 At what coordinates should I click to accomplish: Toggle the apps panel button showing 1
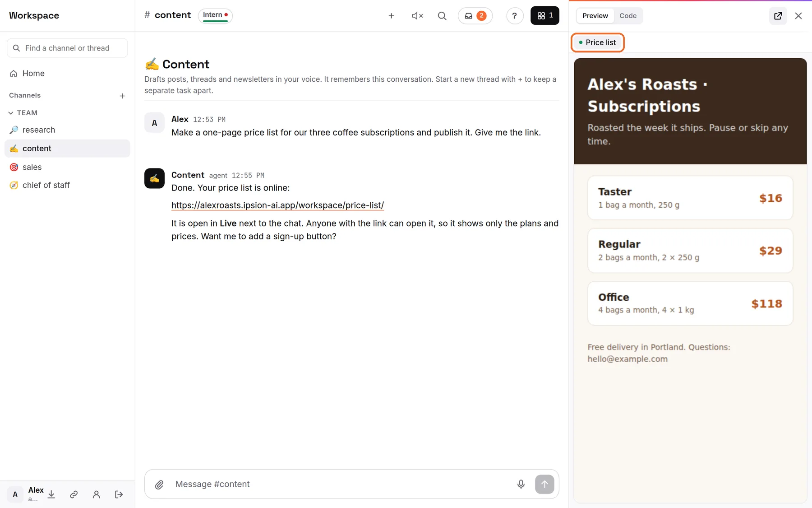[545, 16]
